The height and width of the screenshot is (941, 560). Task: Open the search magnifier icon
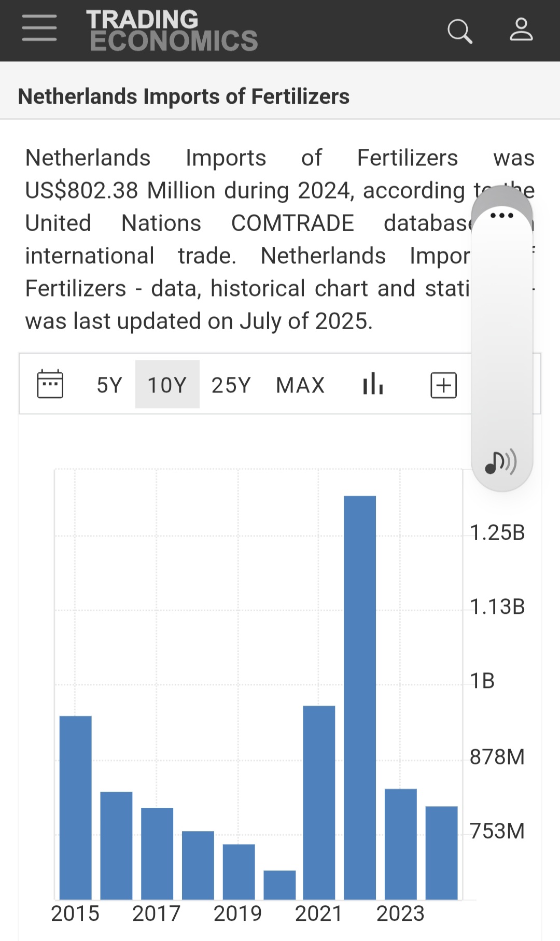459,31
